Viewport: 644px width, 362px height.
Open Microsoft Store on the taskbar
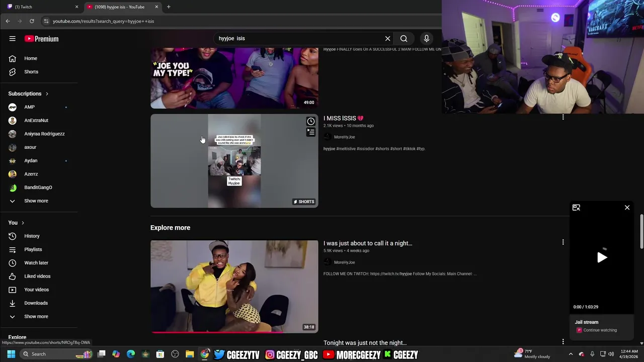pos(160,354)
